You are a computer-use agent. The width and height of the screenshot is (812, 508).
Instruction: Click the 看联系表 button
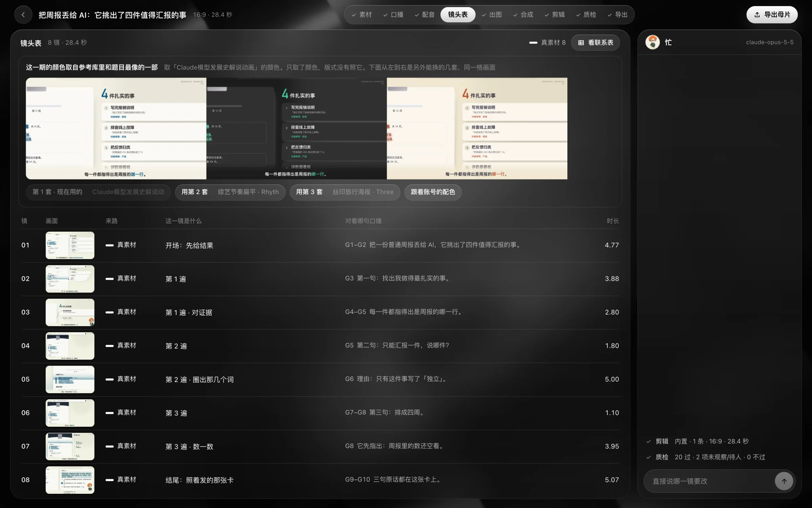point(595,43)
